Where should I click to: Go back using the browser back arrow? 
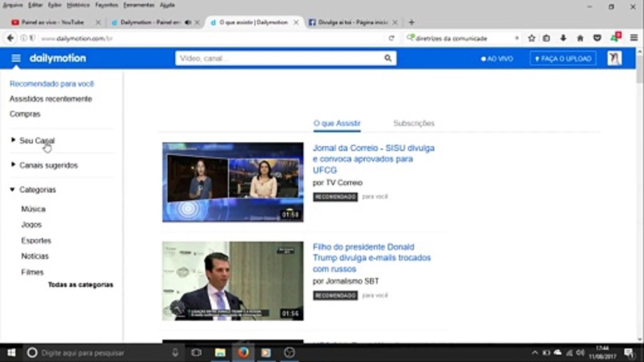point(10,38)
